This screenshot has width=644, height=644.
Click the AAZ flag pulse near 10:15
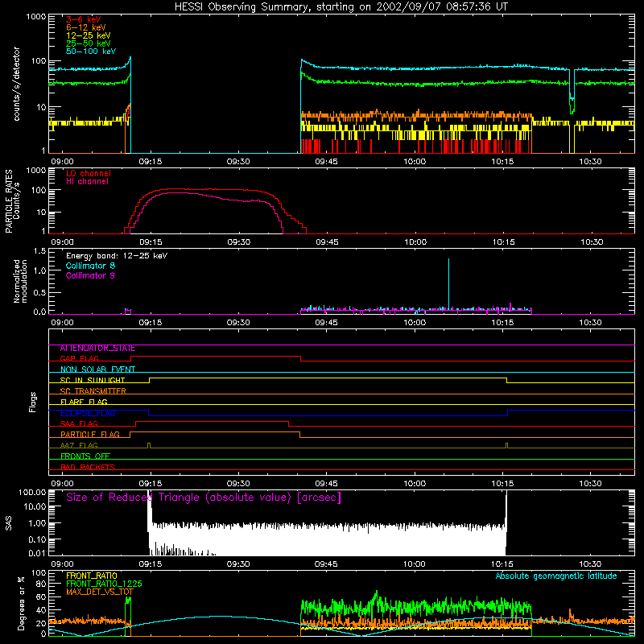506,446
